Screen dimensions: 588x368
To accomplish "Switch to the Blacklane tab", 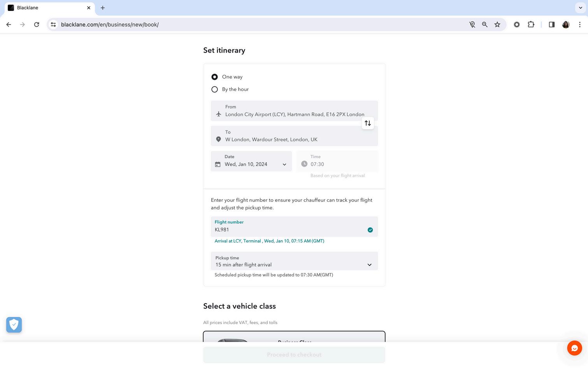I will pos(49,8).
